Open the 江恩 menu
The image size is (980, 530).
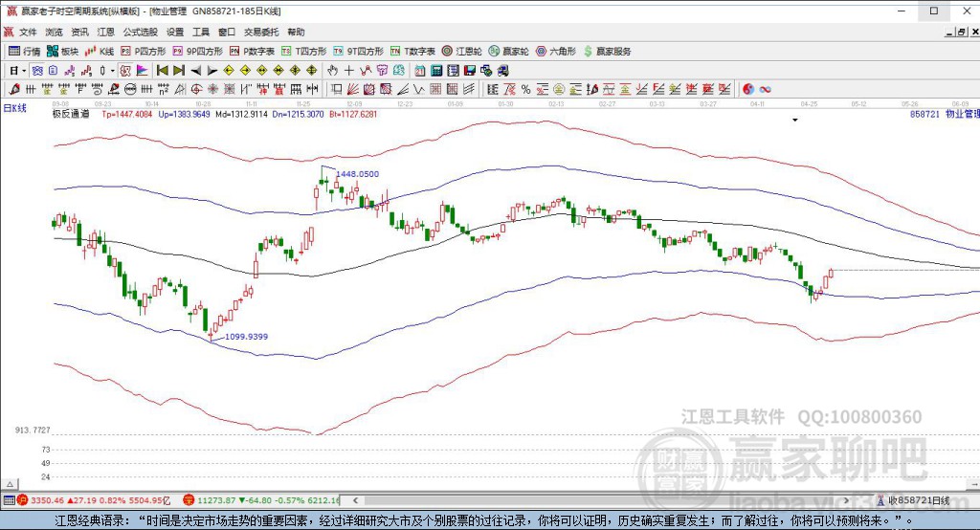point(105,32)
